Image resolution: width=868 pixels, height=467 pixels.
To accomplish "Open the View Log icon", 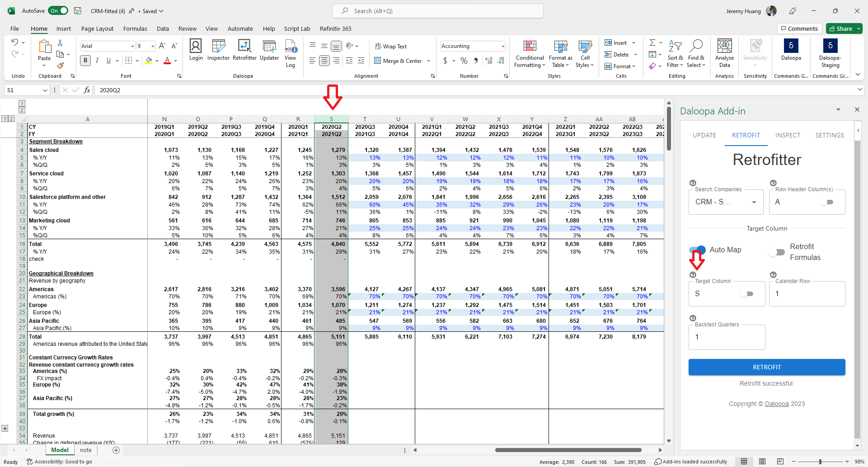I will point(291,53).
